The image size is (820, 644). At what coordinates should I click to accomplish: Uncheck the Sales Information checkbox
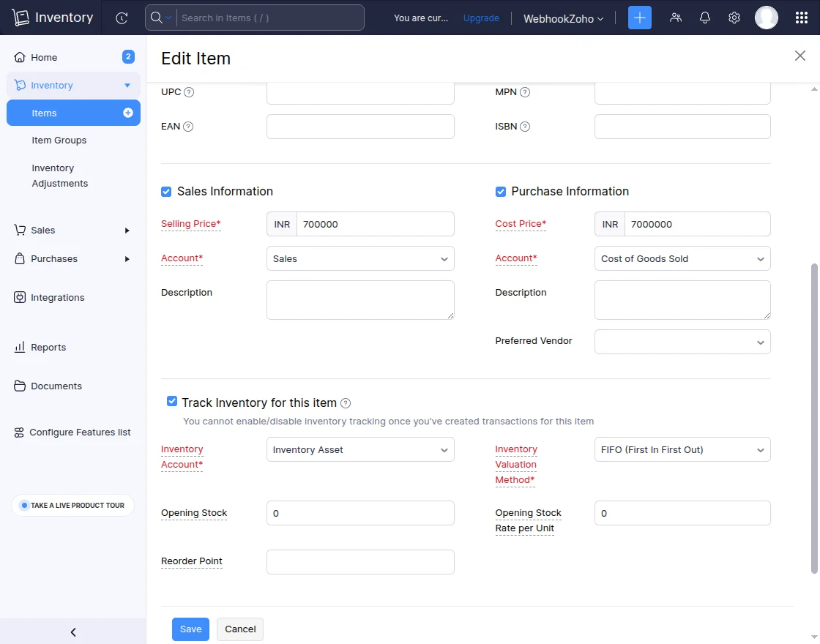point(166,191)
